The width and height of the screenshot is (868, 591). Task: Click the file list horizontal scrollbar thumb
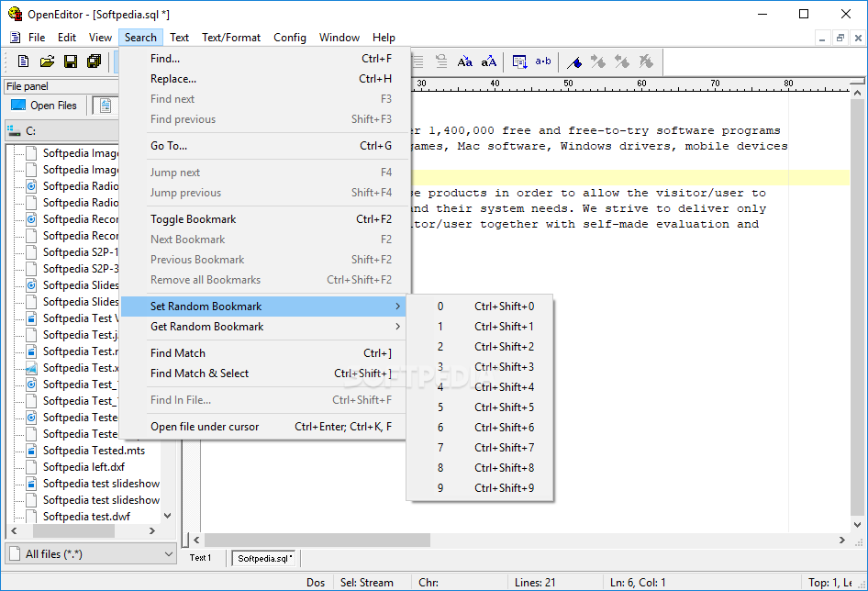pos(73,530)
